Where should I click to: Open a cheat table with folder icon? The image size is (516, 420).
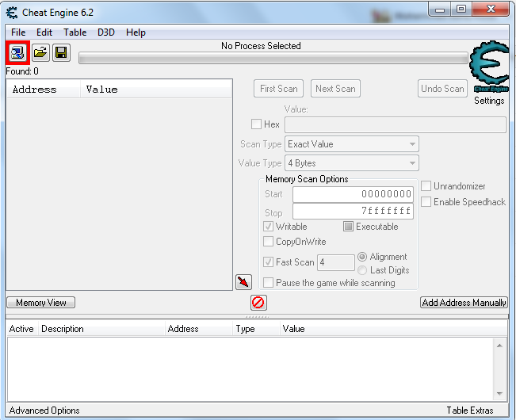point(40,52)
